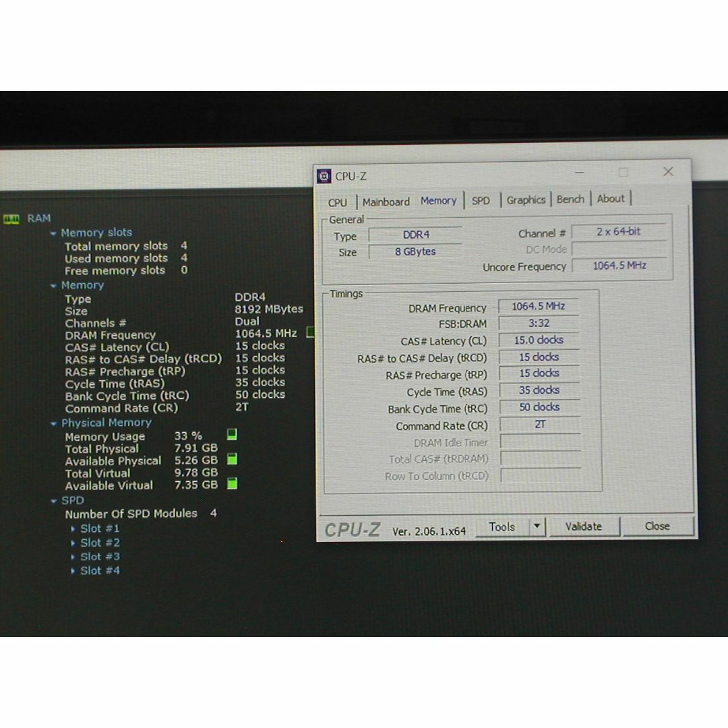728x728 pixels.
Task: Collapse the Memory section arrow
Action: [53, 286]
